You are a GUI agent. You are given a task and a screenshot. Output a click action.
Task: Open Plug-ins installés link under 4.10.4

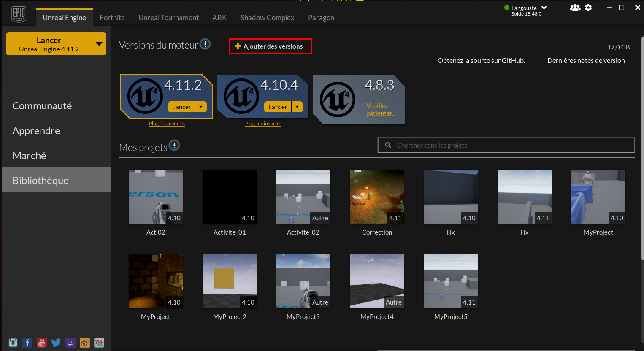(x=263, y=124)
